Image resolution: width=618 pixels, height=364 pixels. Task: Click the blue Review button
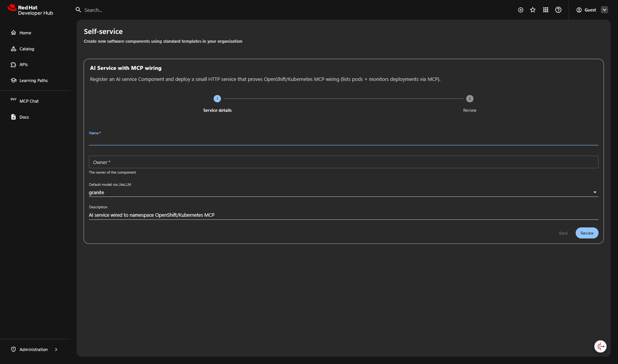pos(587,233)
